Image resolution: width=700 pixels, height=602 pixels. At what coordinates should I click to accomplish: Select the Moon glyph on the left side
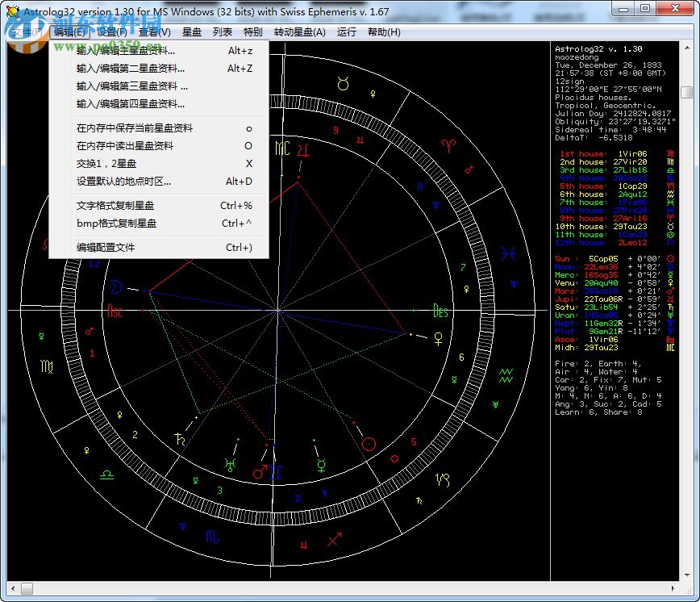115,286
